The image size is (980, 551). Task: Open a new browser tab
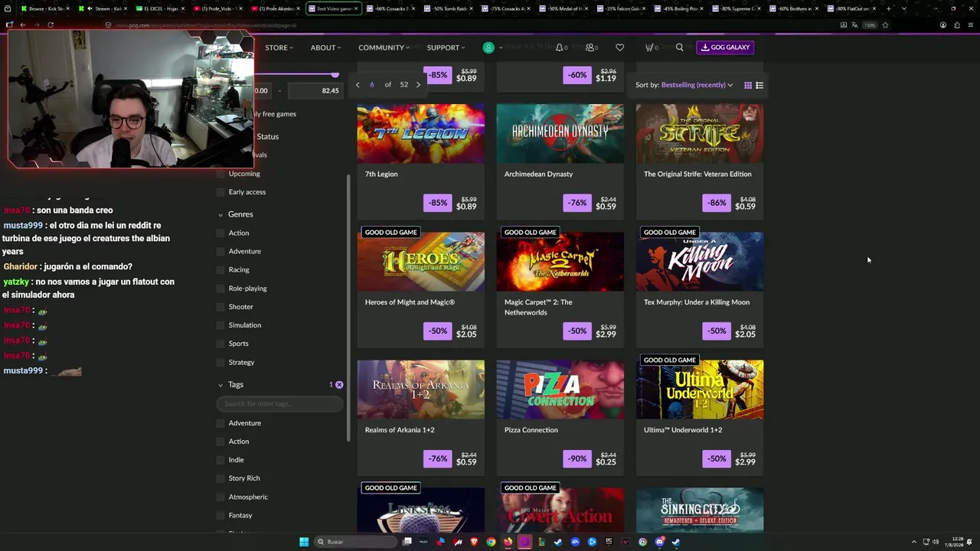(888, 8)
